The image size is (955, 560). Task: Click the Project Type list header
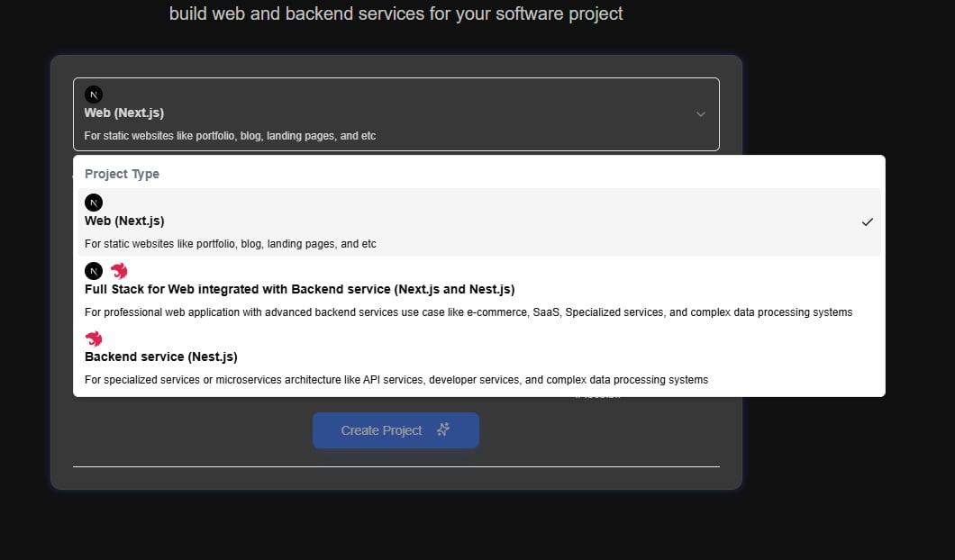tap(122, 174)
